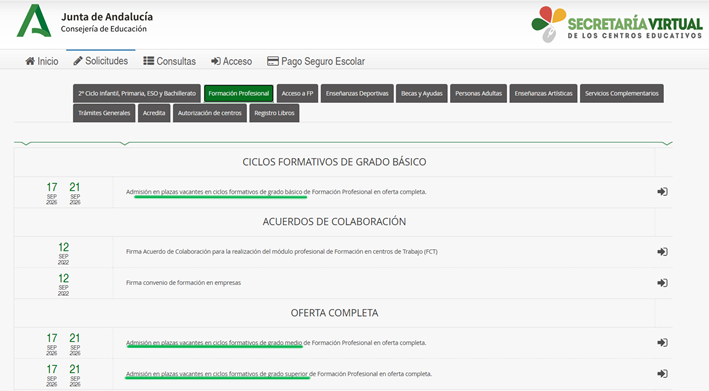Select 2º Ciclo Infantil, Primaria, ESO y Bachillerato
The image size is (709, 391).
(x=137, y=94)
